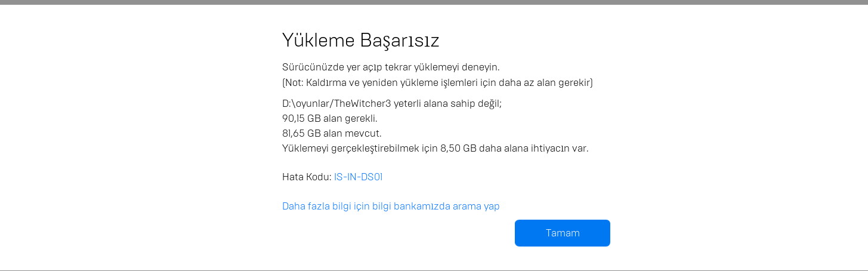Click the blue Tamam button

(x=562, y=233)
